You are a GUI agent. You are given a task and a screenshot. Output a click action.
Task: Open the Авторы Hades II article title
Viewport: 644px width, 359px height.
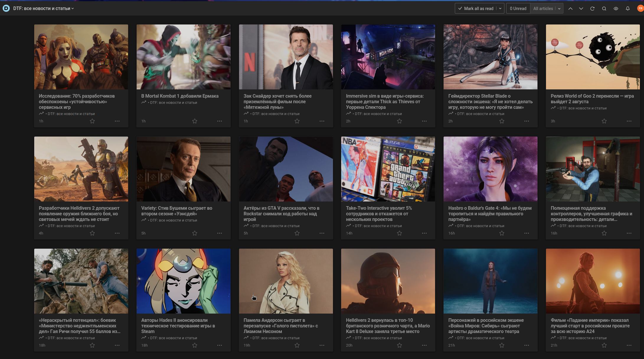[x=178, y=326]
